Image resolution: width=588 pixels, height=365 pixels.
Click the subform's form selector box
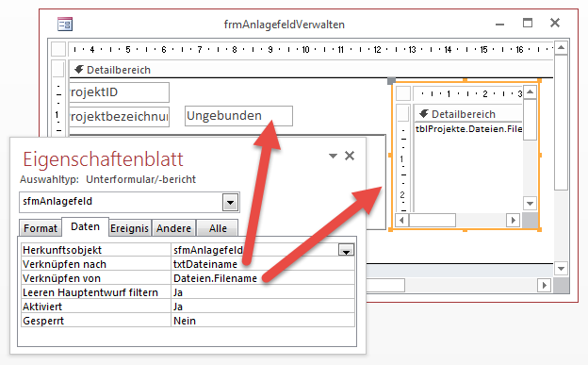pos(403,93)
